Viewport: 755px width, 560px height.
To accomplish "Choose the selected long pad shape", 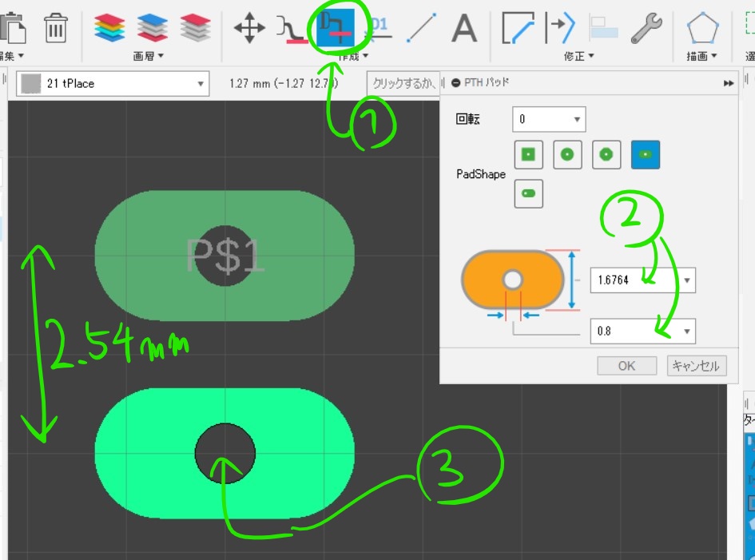I will tap(646, 154).
